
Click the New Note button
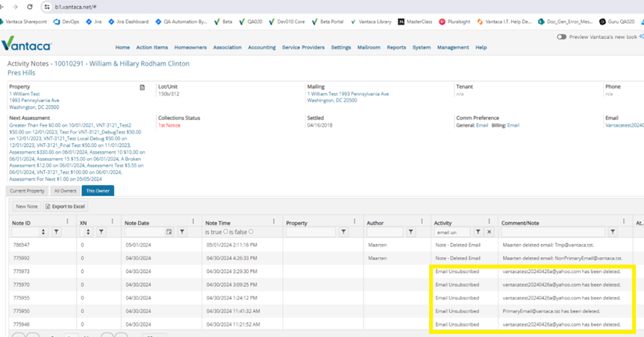tap(27, 207)
